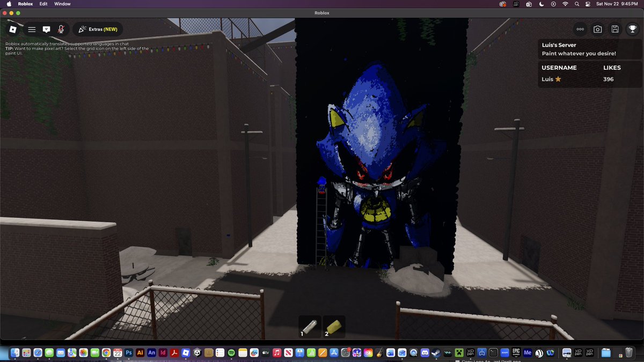The width and height of the screenshot is (644, 362).
Task: Open Control Center in menu bar
Action: pyautogui.click(x=588, y=4)
